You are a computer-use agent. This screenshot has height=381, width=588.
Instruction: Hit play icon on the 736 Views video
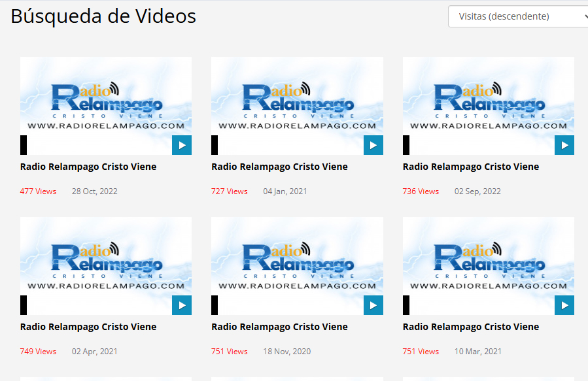[x=564, y=145]
